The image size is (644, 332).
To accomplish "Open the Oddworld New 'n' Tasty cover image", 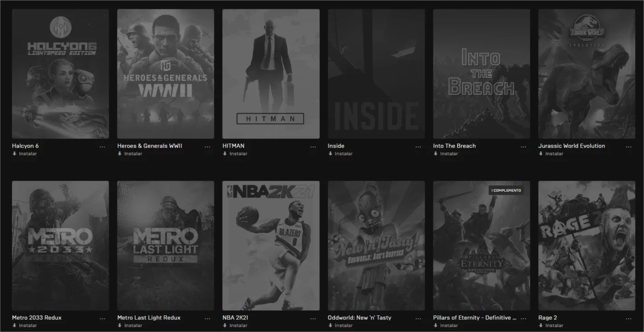I will [376, 246].
